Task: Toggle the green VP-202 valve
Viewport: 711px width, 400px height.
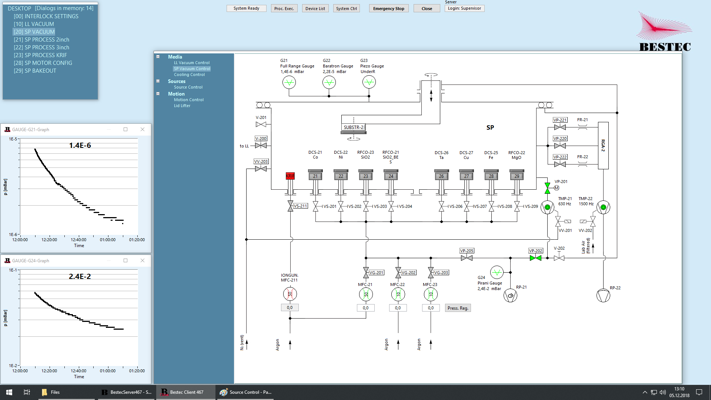Action: 536,258
